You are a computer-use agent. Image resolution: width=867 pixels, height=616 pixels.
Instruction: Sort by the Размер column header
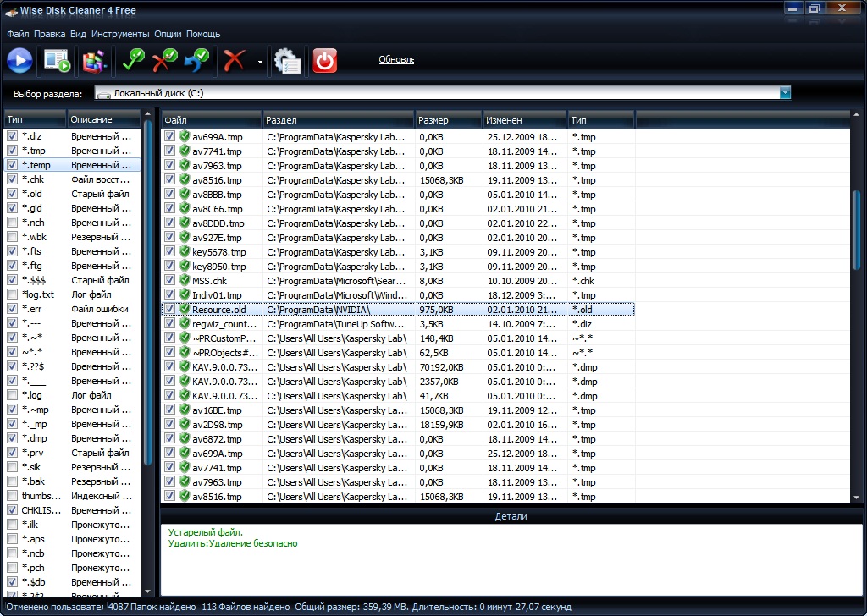pos(449,120)
